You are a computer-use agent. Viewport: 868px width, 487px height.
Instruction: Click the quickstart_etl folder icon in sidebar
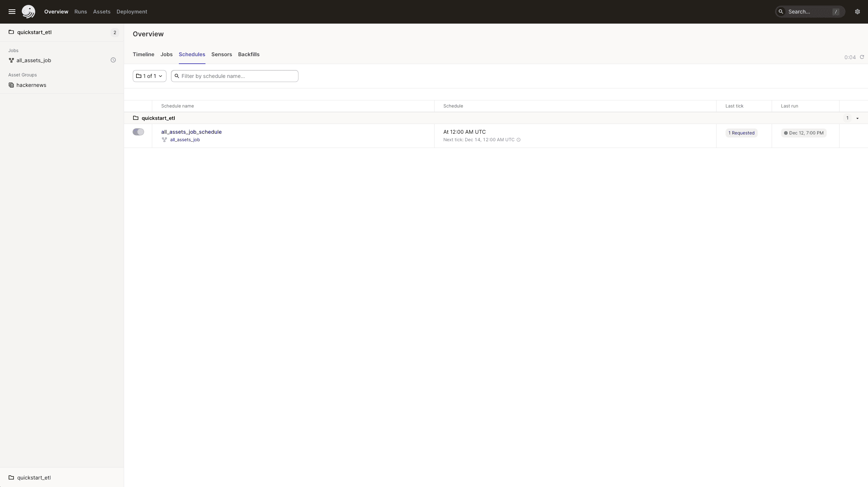click(x=11, y=32)
